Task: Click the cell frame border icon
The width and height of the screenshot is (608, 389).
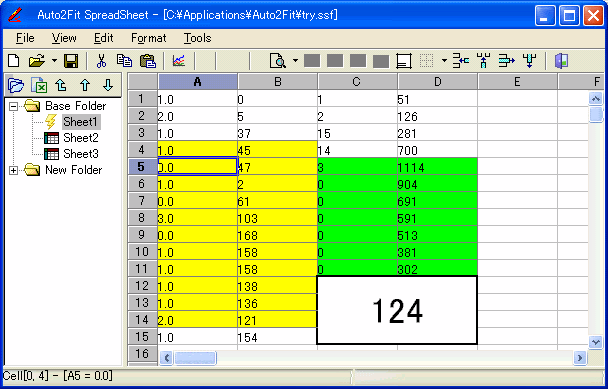Action: coord(404,61)
